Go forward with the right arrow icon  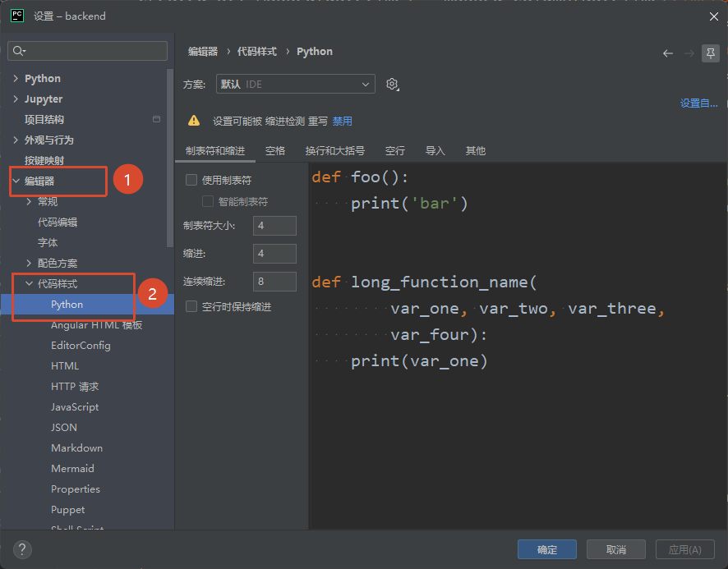689,53
